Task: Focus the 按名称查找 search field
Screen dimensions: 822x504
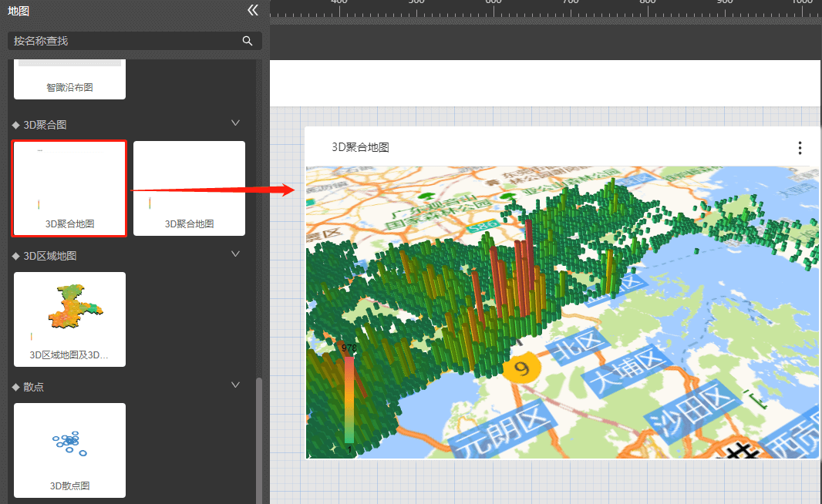Action: [x=123, y=41]
